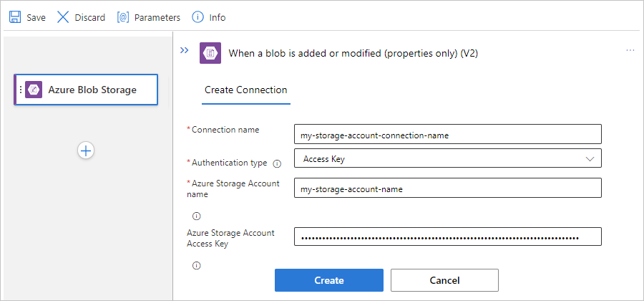Viewport: 644px width, 301px height.
Task: Open workflow Parameters
Action: point(148,17)
